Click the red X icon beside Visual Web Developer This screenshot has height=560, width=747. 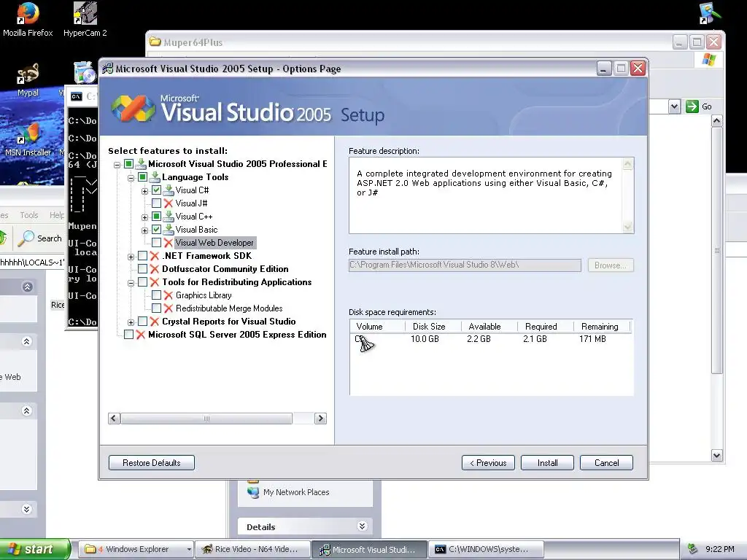(169, 243)
